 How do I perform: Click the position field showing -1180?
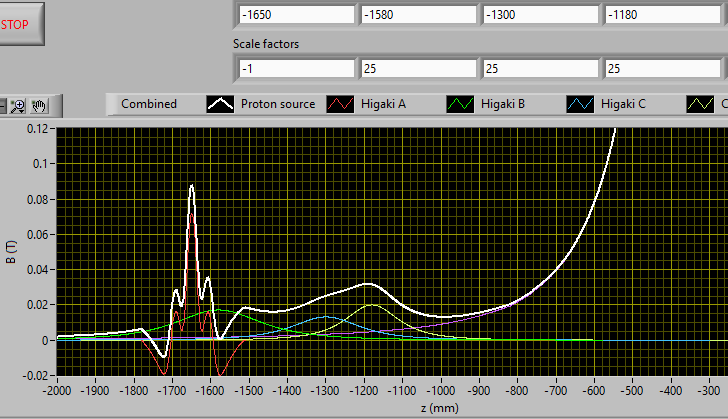click(663, 15)
